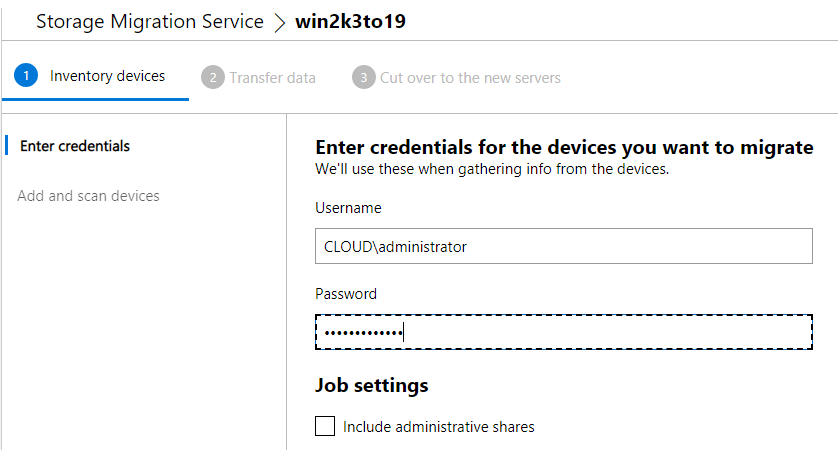Click the "Enter credentials for the devices" heading
838x450 pixels.
[564, 147]
